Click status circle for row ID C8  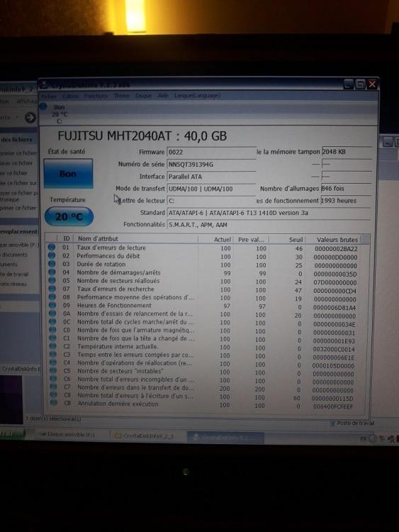tap(53, 395)
